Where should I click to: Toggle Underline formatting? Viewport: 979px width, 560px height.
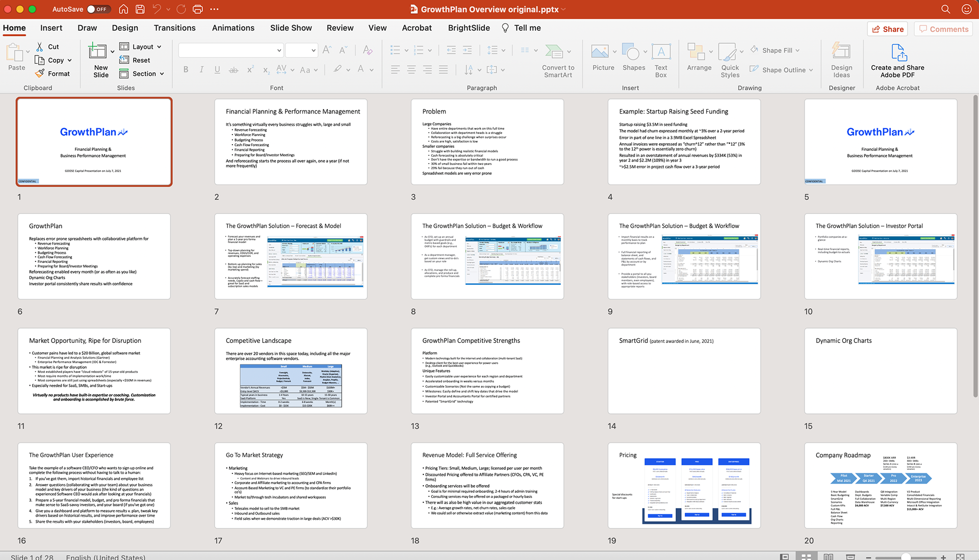[217, 69]
